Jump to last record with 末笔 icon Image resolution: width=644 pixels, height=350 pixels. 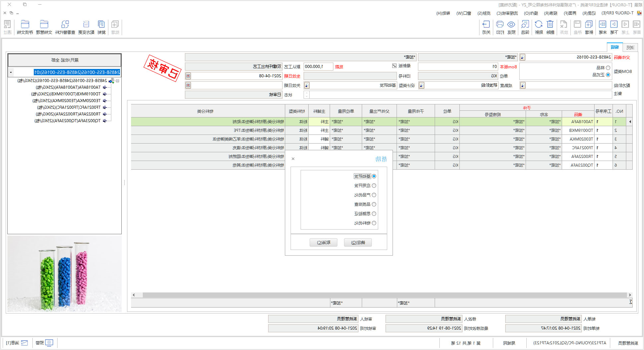click(602, 27)
